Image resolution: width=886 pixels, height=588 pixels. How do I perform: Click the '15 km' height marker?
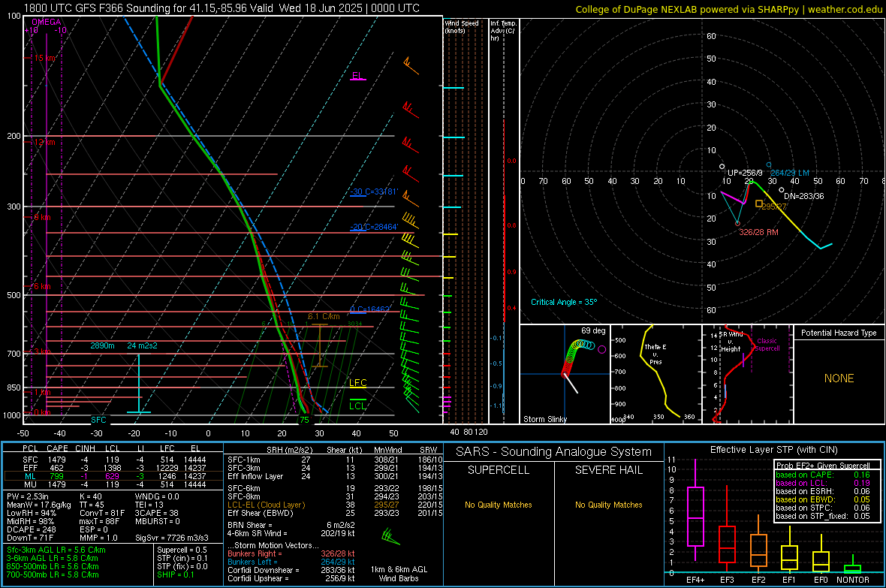[44, 58]
